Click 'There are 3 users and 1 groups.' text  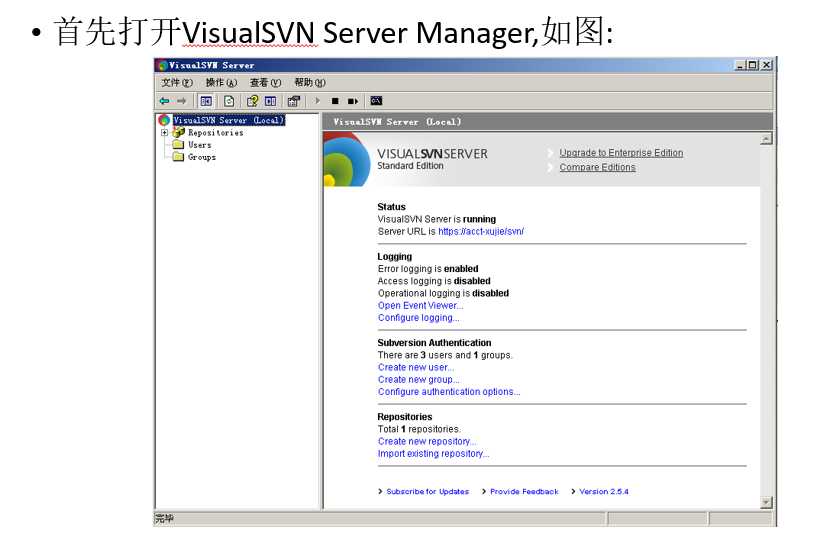[445, 355]
